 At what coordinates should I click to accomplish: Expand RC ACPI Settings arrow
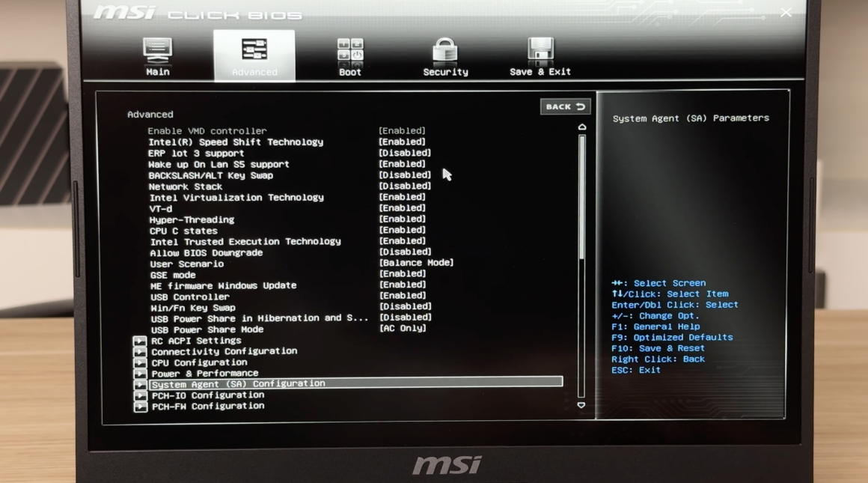tap(140, 341)
